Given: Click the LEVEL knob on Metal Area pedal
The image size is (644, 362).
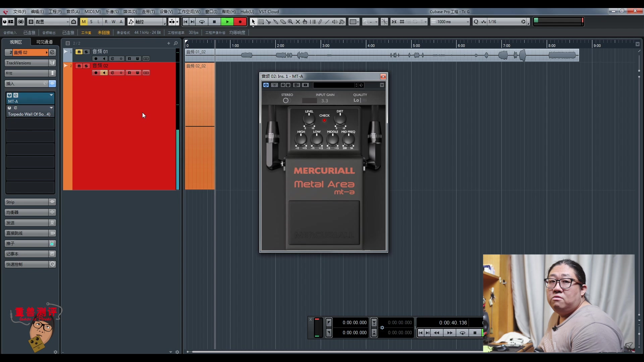Looking at the screenshot, I should click(309, 119).
